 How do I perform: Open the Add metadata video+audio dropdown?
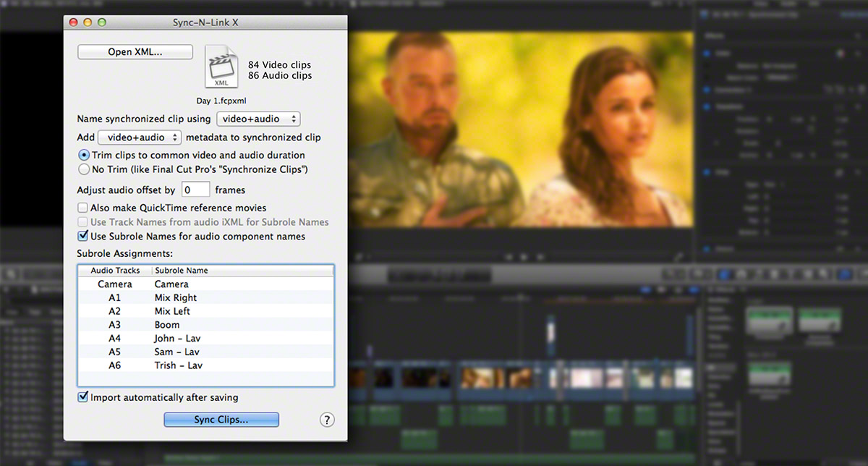140,137
